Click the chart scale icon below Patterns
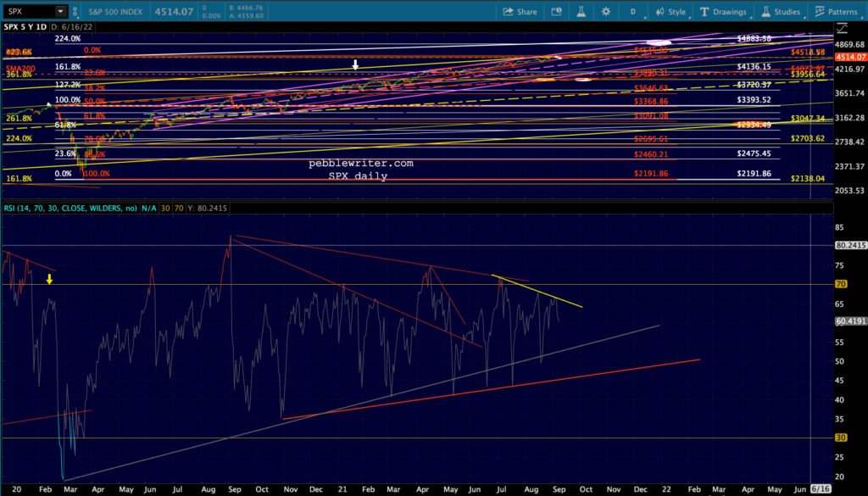Screen dimensions: 868x496 [842, 27]
